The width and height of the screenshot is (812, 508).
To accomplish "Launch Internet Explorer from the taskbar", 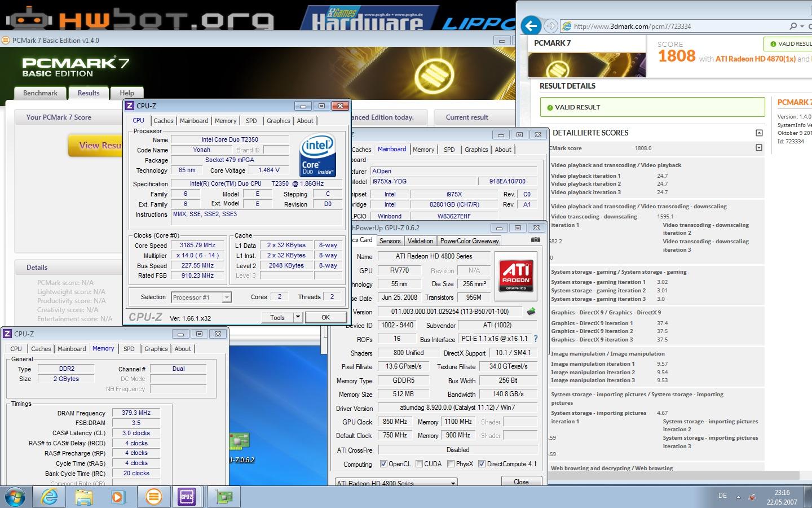I will click(50, 497).
